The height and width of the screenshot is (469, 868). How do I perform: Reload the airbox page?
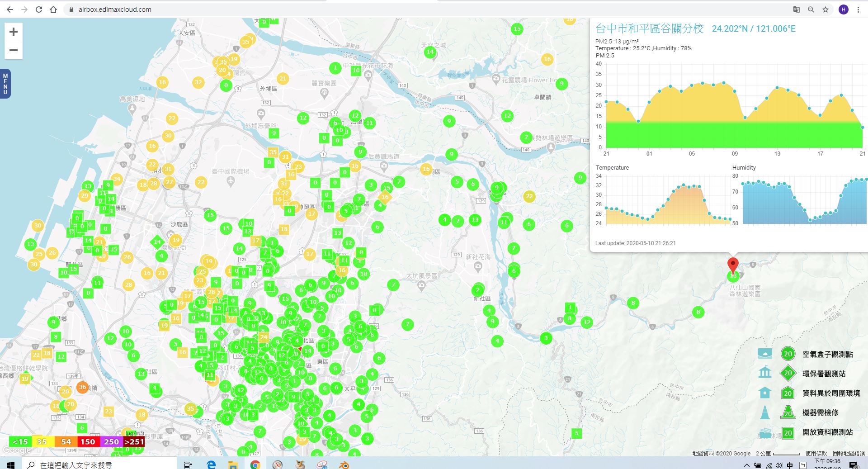[x=39, y=9]
